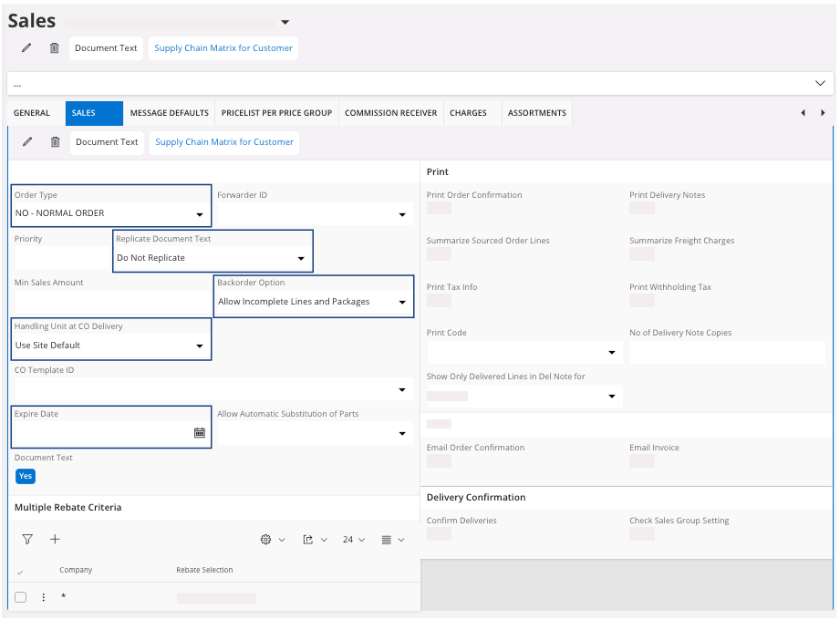Toggle the Document Text Yes switch
The height and width of the screenshot is (620, 840).
[x=26, y=476]
